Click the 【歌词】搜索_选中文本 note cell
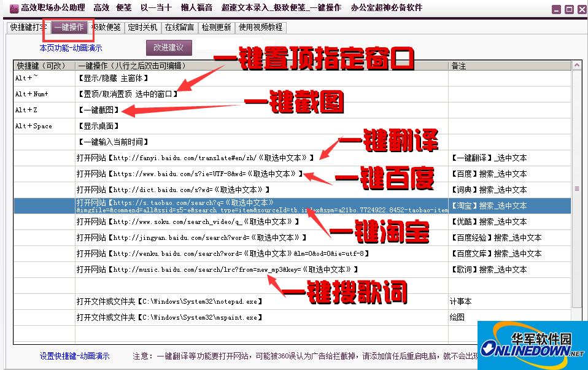 [509, 269]
